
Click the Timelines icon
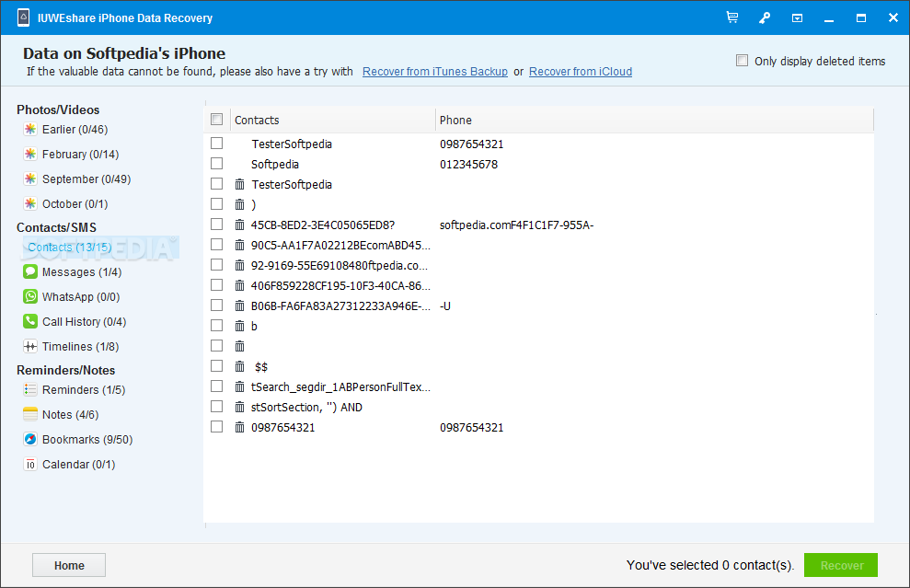30,347
